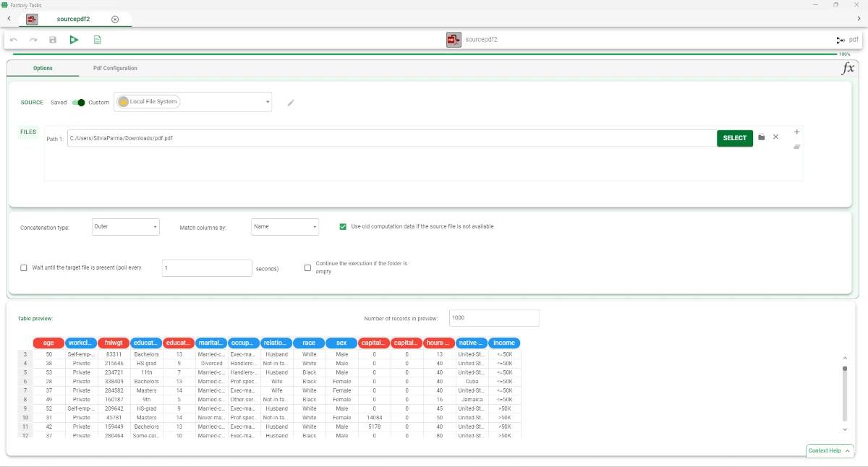Run the task with the green play icon
868x467 pixels.
74,40
